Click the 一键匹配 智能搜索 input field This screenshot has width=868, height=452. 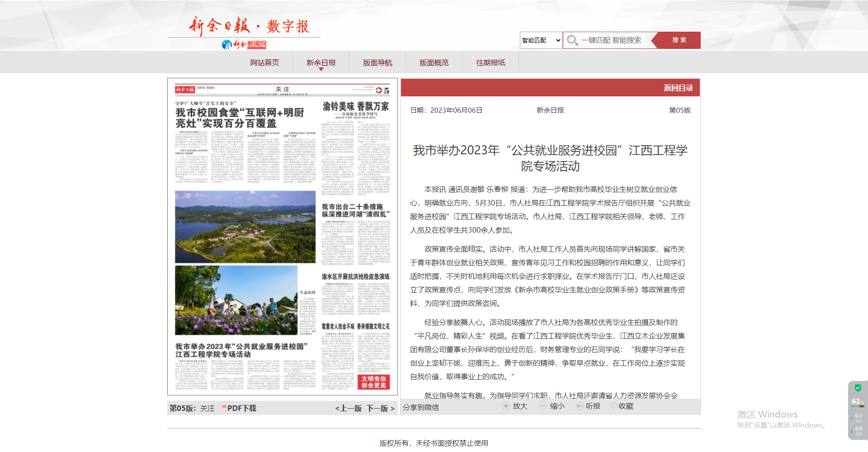[x=615, y=40]
